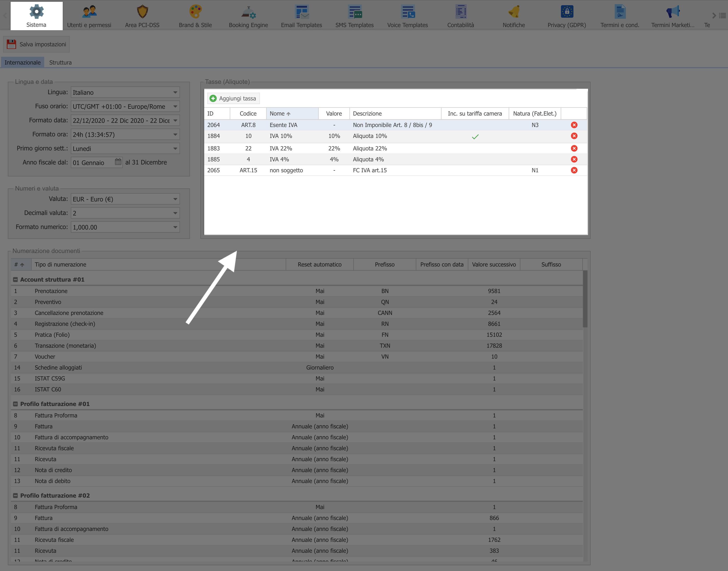The height and width of the screenshot is (571, 728).
Task: Click Natura (Fat.Elet.) column header
Action: pos(535,113)
